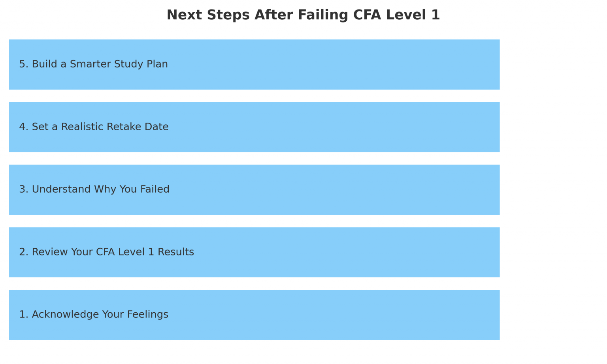Click the word "Failed" in step 3
607x364 pixels.
pyautogui.click(x=155, y=189)
